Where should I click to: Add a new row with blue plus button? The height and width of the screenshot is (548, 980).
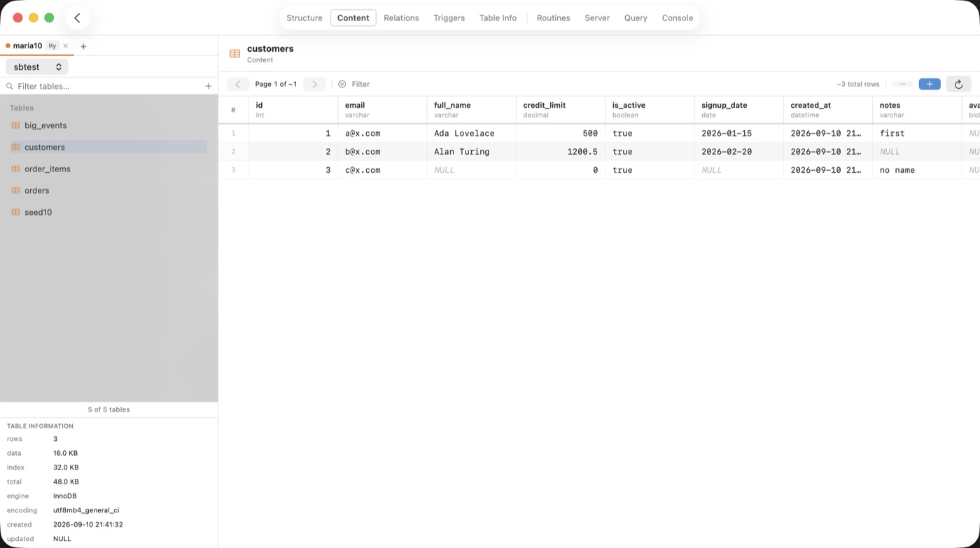[930, 84]
